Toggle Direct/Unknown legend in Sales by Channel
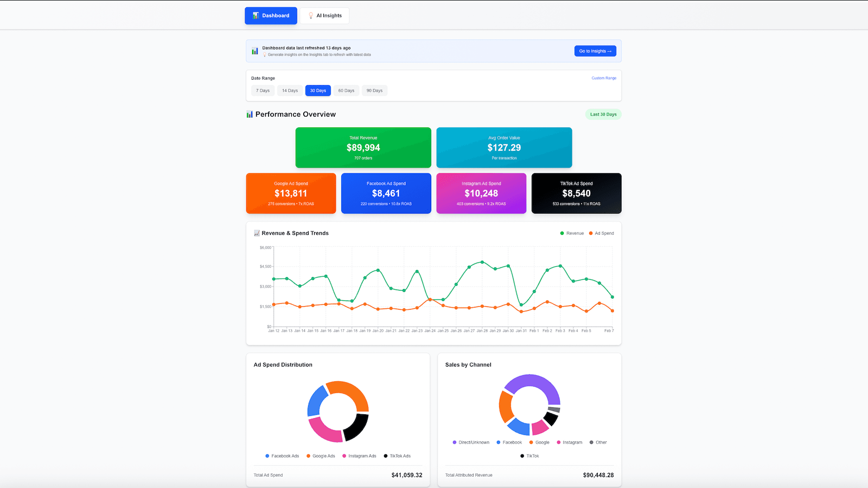Screen dimensions: 868x488 [471, 442]
